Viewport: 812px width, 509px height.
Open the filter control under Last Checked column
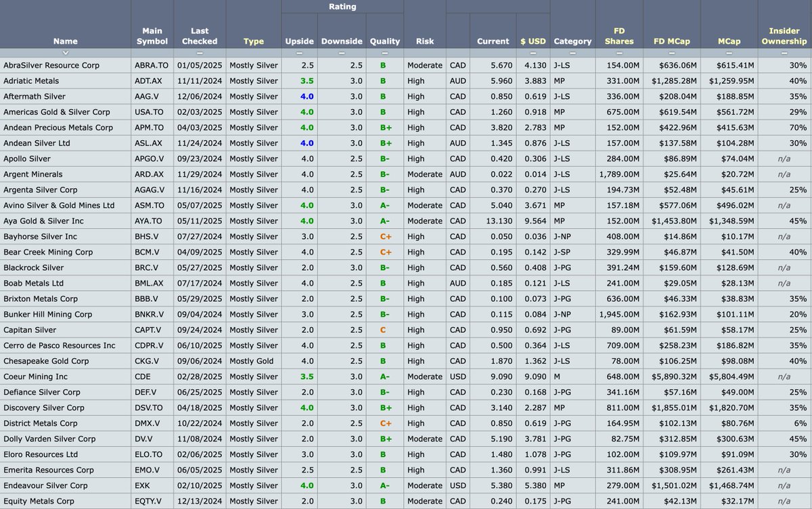(x=199, y=53)
